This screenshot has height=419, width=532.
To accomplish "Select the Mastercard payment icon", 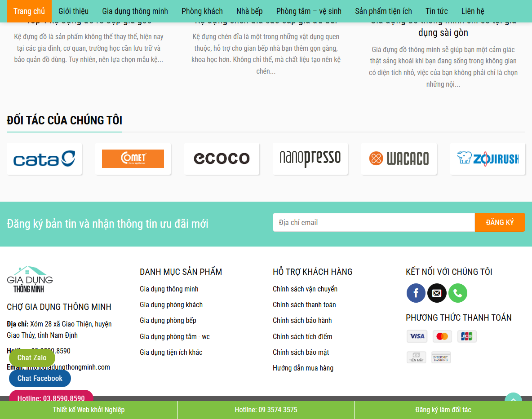I will (442, 336).
